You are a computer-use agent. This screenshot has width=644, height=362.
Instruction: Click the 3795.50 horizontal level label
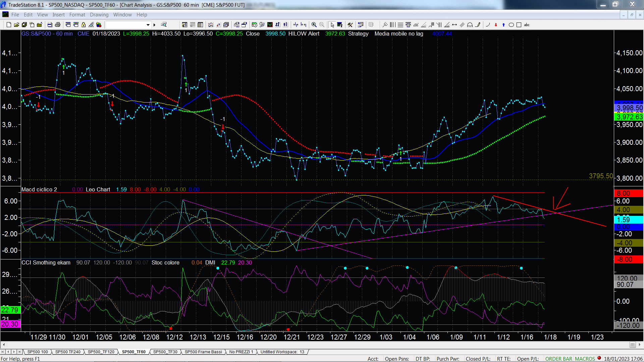click(601, 176)
